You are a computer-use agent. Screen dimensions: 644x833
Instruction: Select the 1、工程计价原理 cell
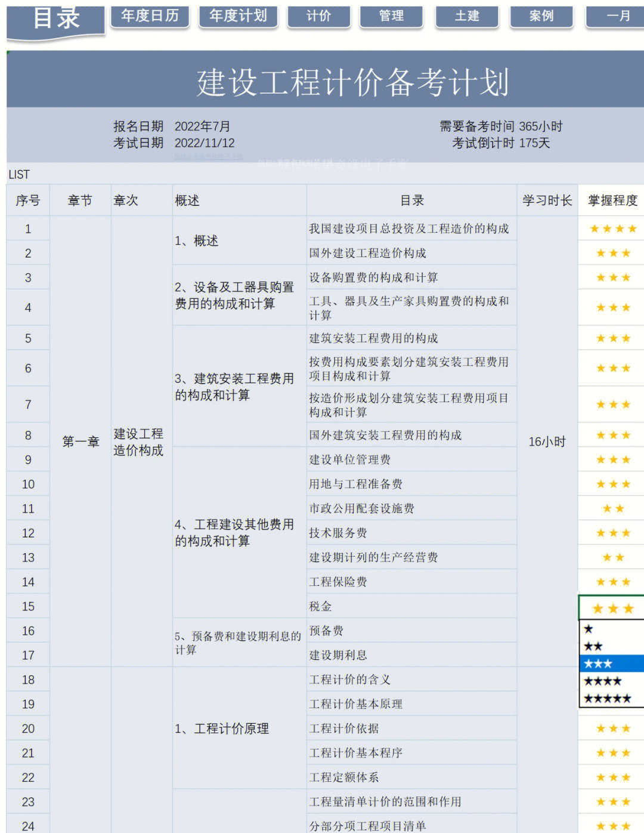point(239,729)
